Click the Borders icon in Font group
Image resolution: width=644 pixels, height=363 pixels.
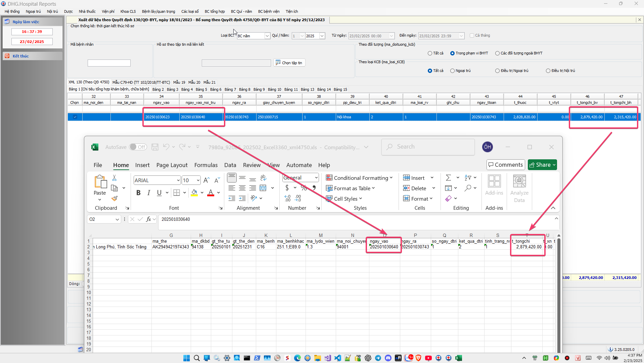177,193
